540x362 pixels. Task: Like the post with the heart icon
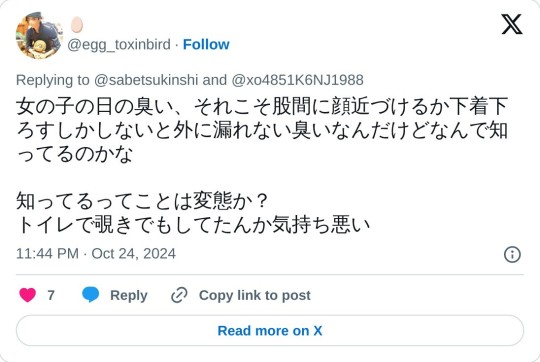pos(28,295)
